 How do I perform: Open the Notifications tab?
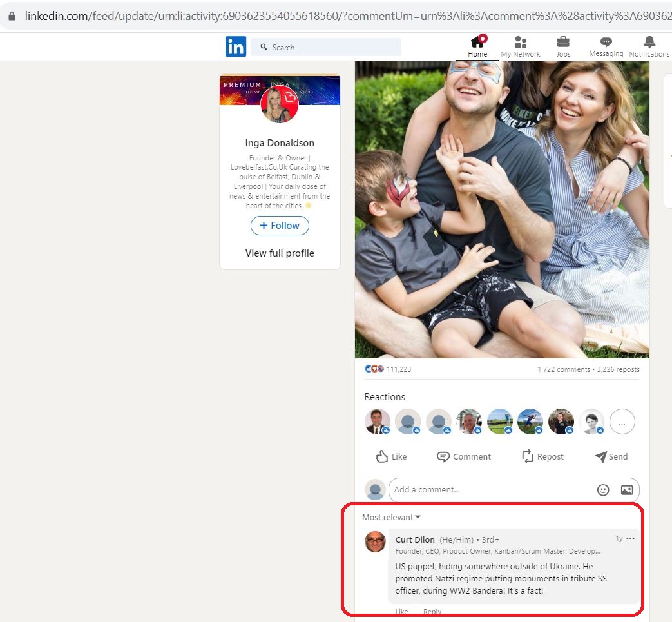click(x=649, y=46)
